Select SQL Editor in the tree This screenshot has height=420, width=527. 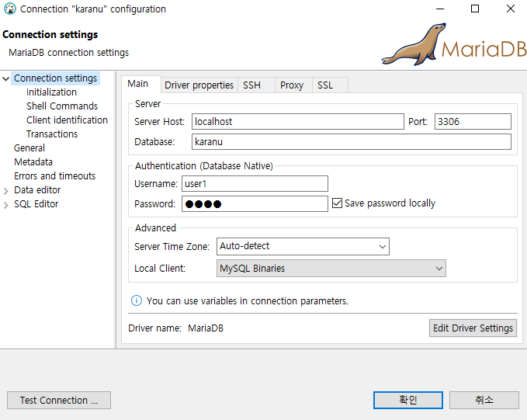[x=36, y=203]
